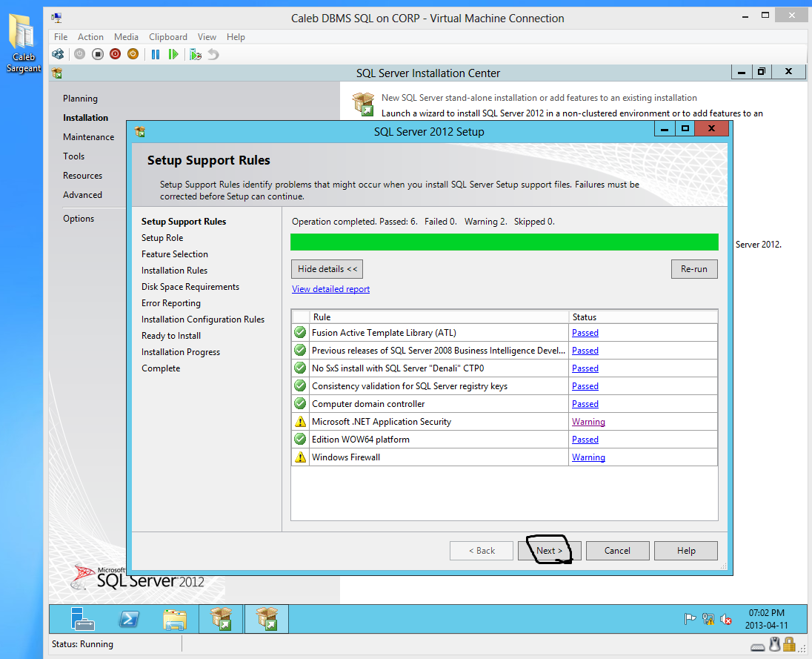Click the Start VM toolbar icon
Screen dimensions: 812x659
coord(79,54)
